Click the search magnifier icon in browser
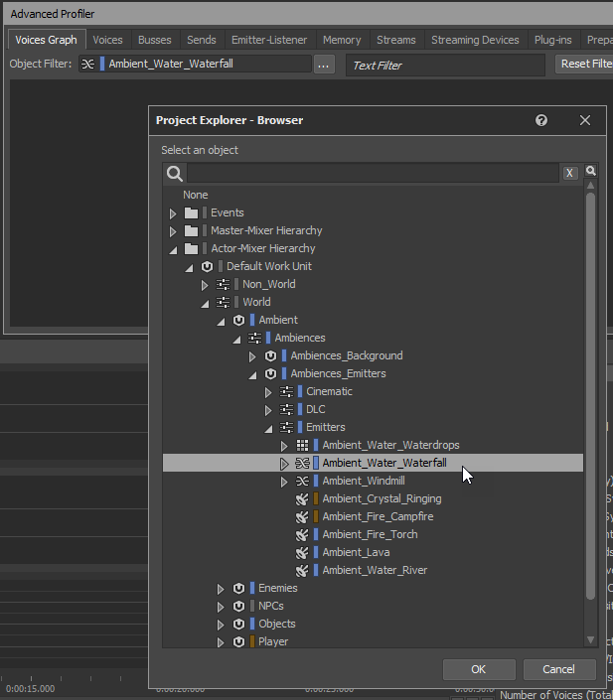 (175, 174)
